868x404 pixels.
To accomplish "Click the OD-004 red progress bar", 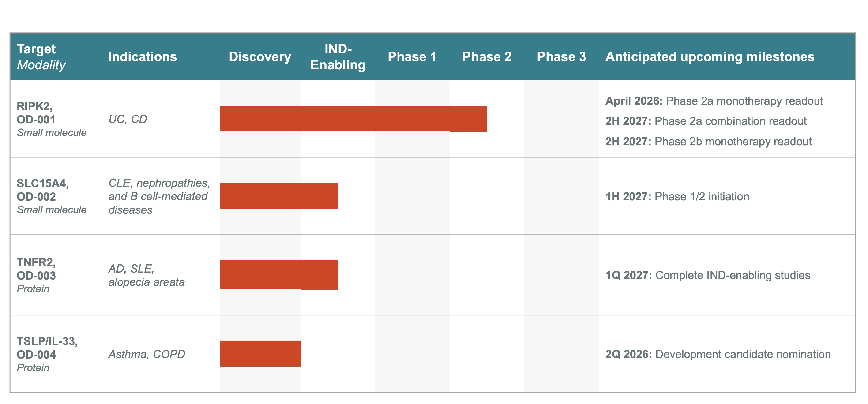I will coord(260,353).
